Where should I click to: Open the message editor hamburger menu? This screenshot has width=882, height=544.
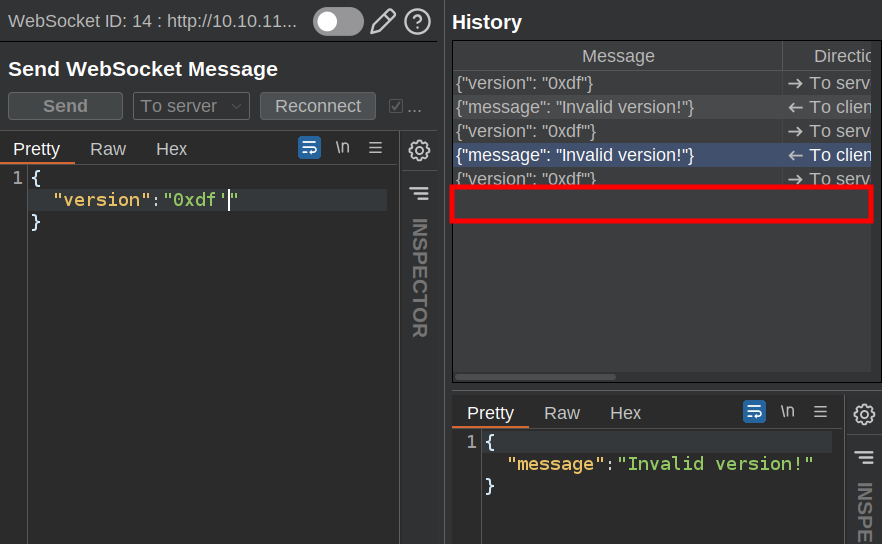tap(376, 148)
